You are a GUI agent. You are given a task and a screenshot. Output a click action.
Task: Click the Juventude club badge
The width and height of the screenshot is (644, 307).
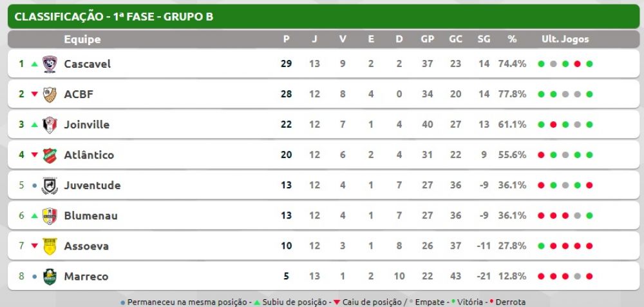tap(50, 186)
